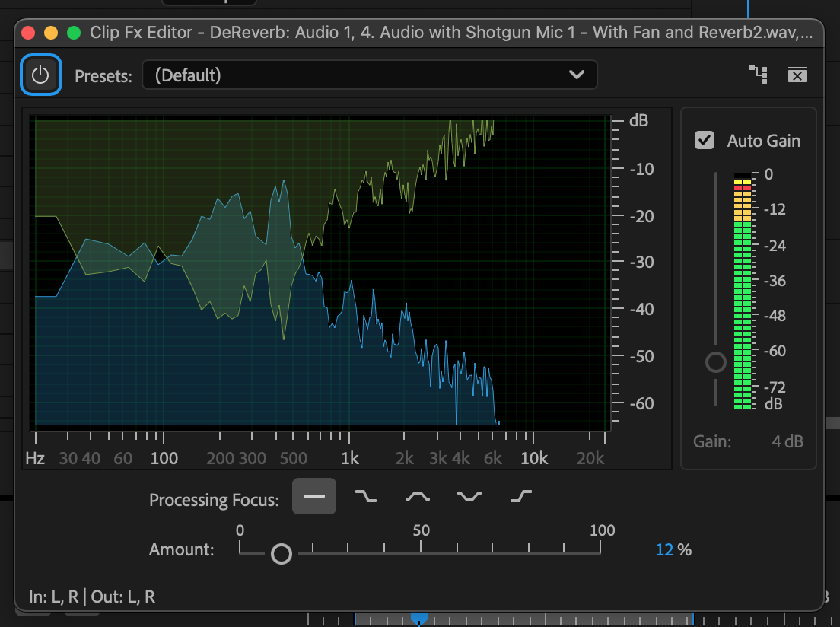Click the 1k frequency axis label
Screen dimensions: 840x627
pyautogui.click(x=350, y=459)
